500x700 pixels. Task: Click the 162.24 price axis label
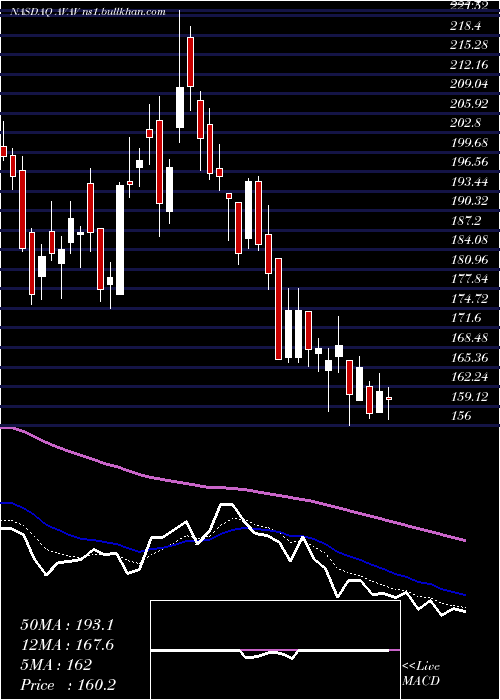(469, 377)
